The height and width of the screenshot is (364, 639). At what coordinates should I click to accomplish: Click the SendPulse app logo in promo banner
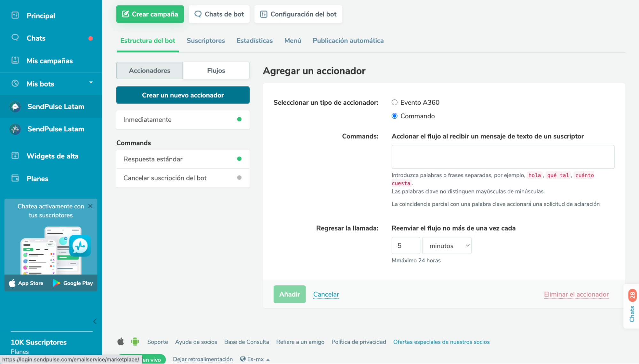tap(80, 246)
